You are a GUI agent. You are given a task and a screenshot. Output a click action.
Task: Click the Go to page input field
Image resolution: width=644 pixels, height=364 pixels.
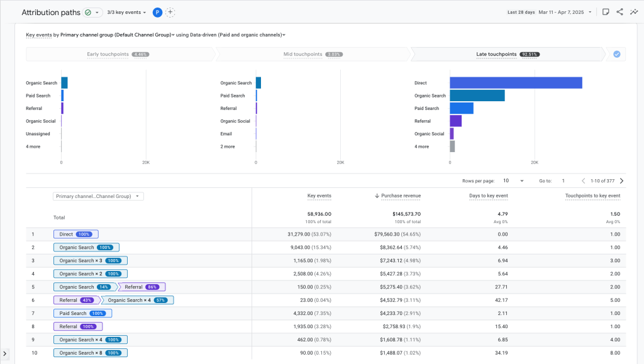click(x=563, y=181)
